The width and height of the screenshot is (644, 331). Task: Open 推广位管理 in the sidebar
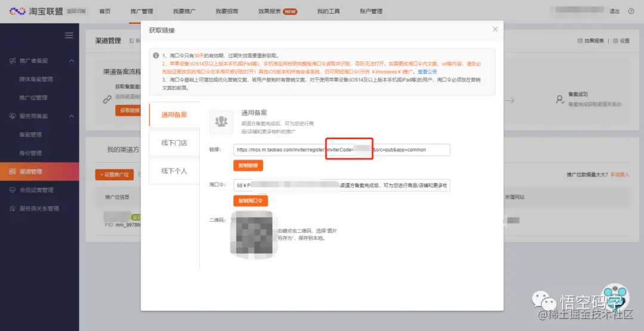click(33, 98)
